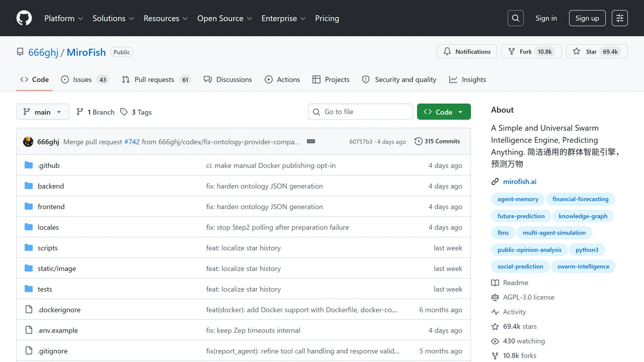Expand the Platform menu

(64, 18)
